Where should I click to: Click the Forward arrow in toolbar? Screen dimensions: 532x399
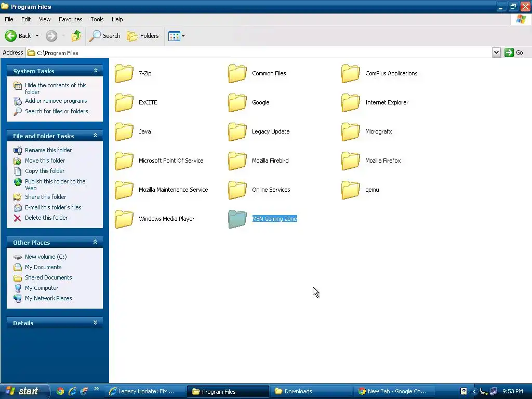tap(51, 36)
